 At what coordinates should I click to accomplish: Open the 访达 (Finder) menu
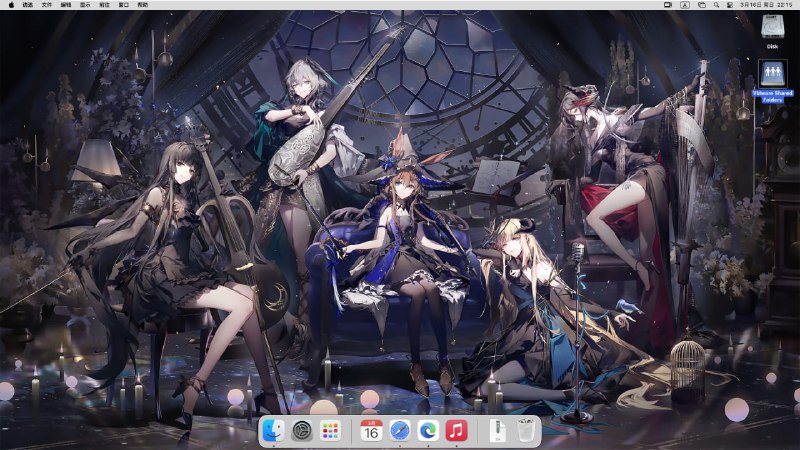click(28, 5)
